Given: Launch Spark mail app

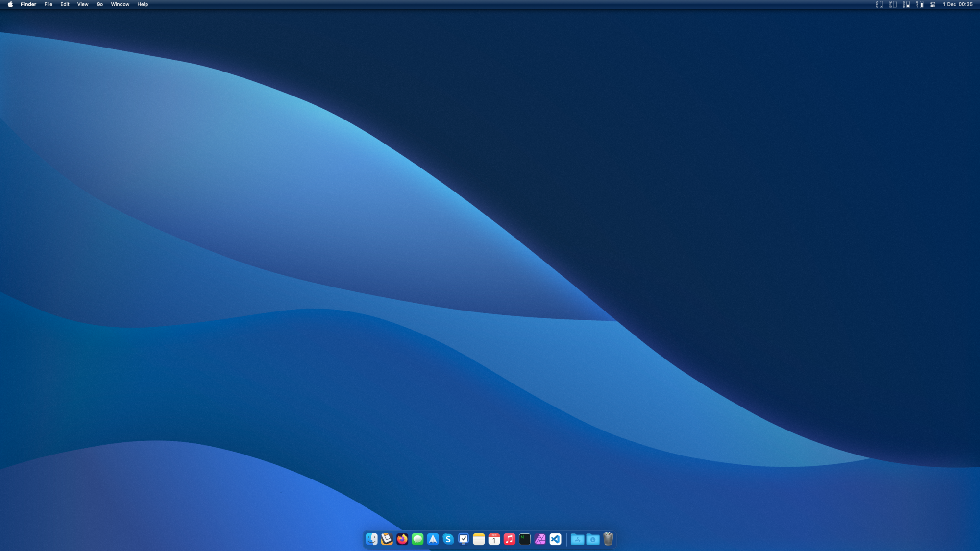Looking at the screenshot, I should (433, 539).
